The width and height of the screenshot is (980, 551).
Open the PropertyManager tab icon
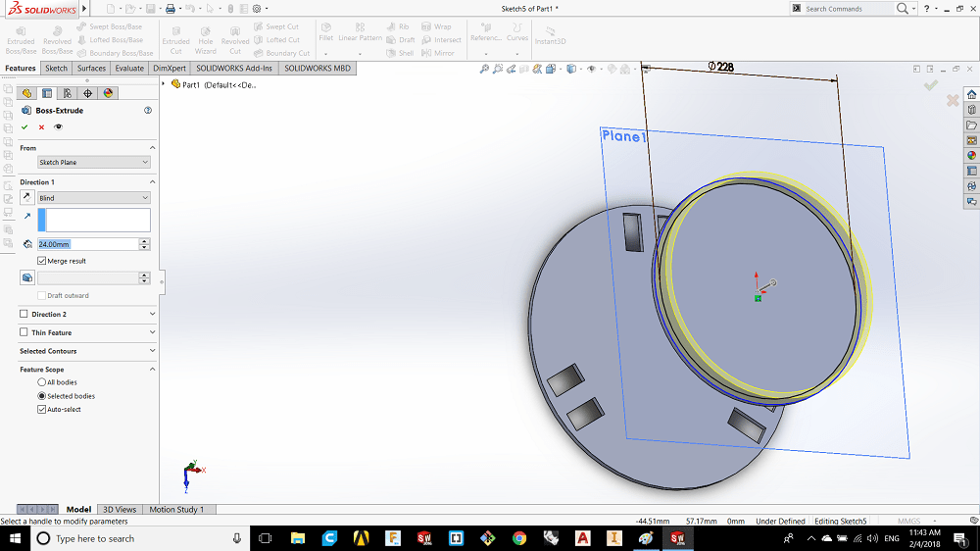tap(47, 93)
